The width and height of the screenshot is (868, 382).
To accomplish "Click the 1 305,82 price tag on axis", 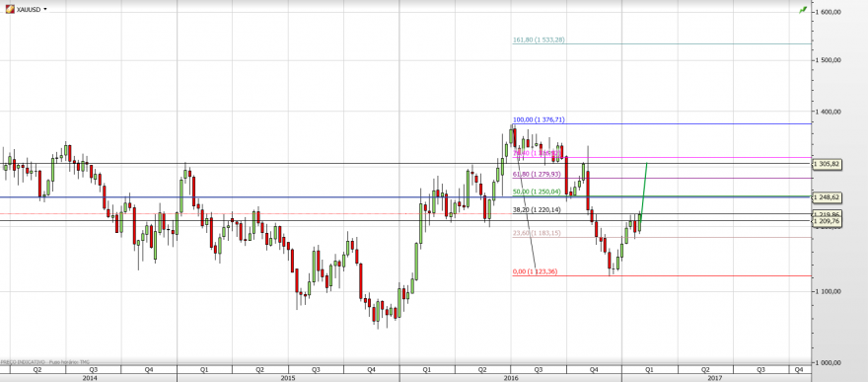I will pos(828,164).
